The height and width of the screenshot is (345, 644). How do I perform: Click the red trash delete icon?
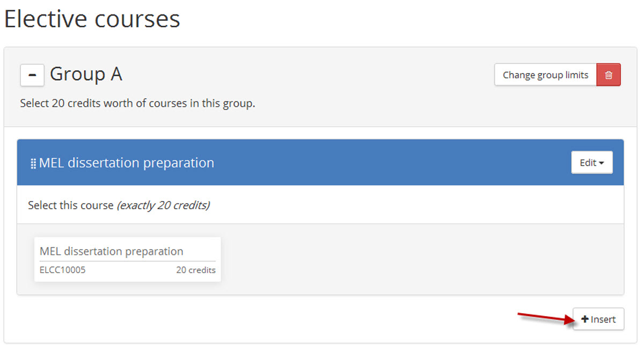click(609, 75)
